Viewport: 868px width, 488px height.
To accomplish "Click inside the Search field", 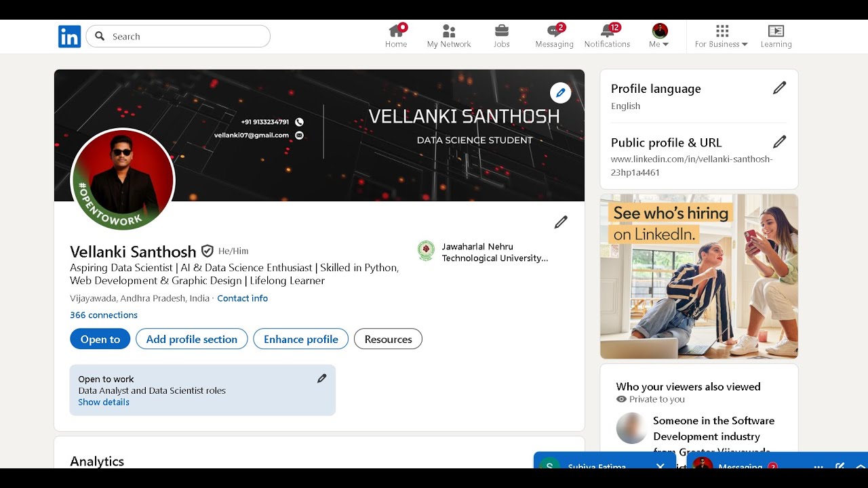I will click(x=178, y=37).
